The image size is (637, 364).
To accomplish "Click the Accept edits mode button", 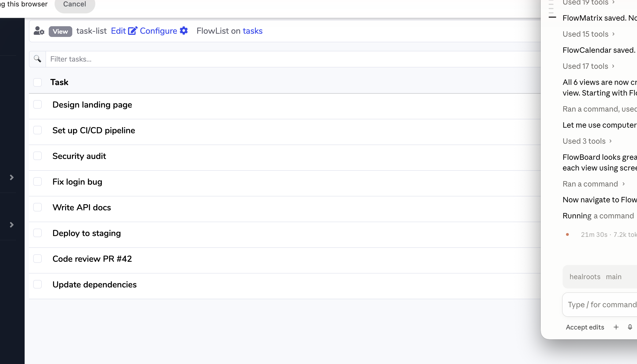I will 585,327.
